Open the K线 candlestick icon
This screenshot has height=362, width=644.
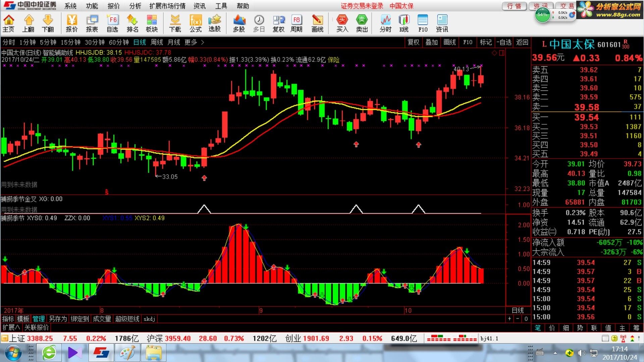coord(404,23)
